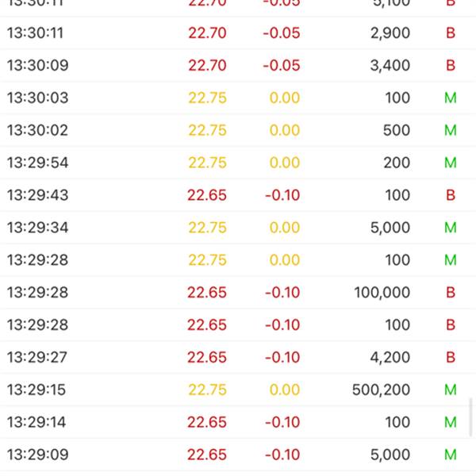Click the 5,000 volume at 13:29:34
This screenshot has width=476, height=476.
pyautogui.click(x=390, y=228)
